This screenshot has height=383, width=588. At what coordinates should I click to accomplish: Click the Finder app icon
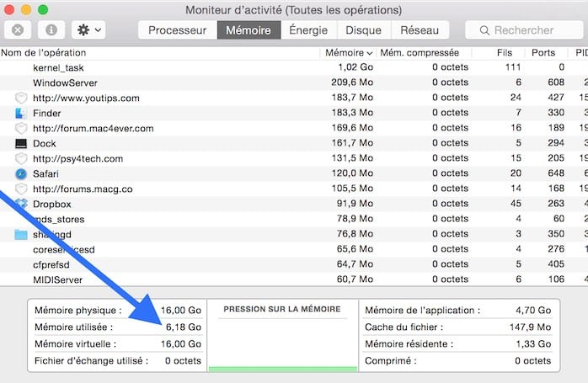(20, 113)
